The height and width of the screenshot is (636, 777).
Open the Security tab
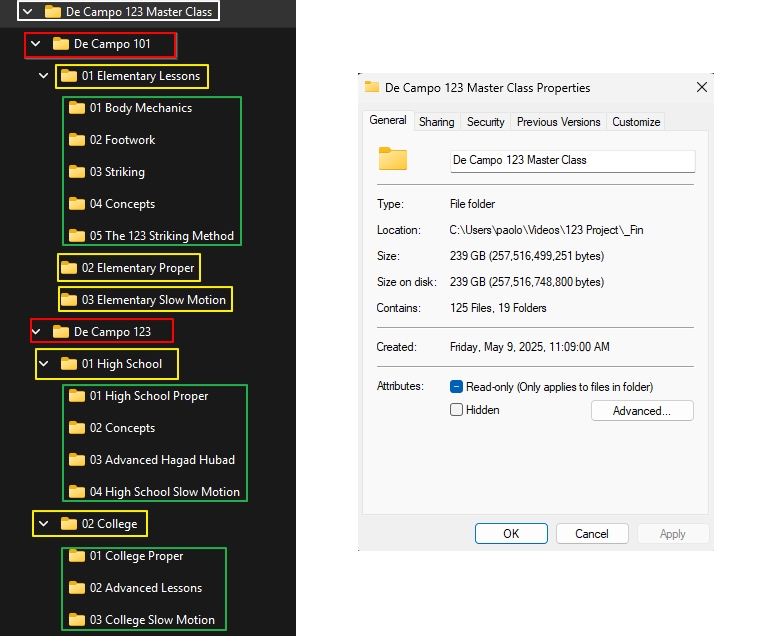coord(485,122)
